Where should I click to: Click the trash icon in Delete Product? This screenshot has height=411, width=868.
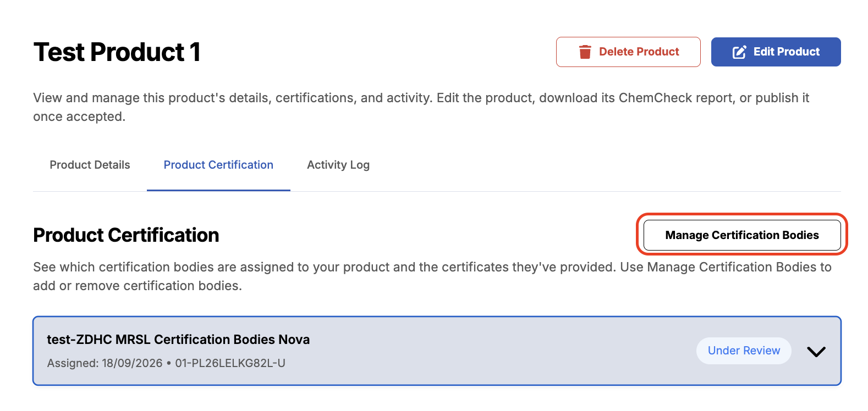pyautogui.click(x=585, y=52)
